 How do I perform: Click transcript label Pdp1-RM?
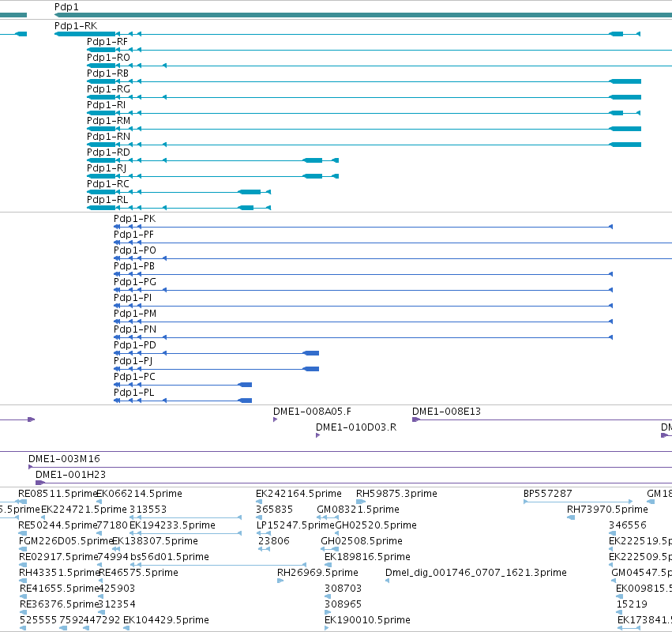coord(108,121)
